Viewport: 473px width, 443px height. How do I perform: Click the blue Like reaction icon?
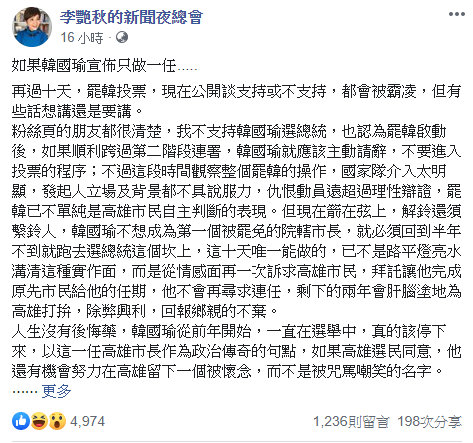click(21, 421)
